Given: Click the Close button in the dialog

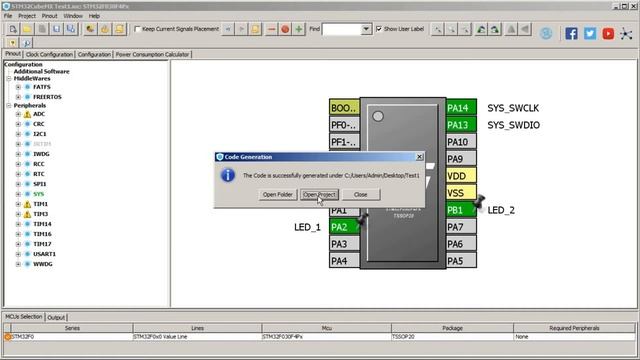Looking at the screenshot, I should (x=361, y=195).
